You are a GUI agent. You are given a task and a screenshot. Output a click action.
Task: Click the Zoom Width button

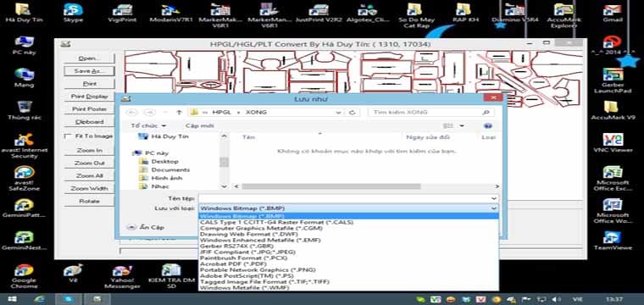tap(89, 189)
